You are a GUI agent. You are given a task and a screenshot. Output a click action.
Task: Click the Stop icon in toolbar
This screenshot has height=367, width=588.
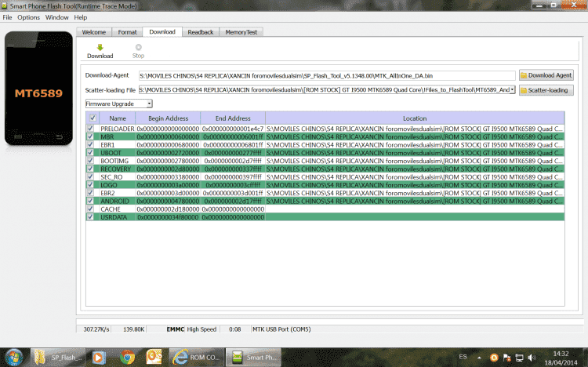(x=138, y=47)
